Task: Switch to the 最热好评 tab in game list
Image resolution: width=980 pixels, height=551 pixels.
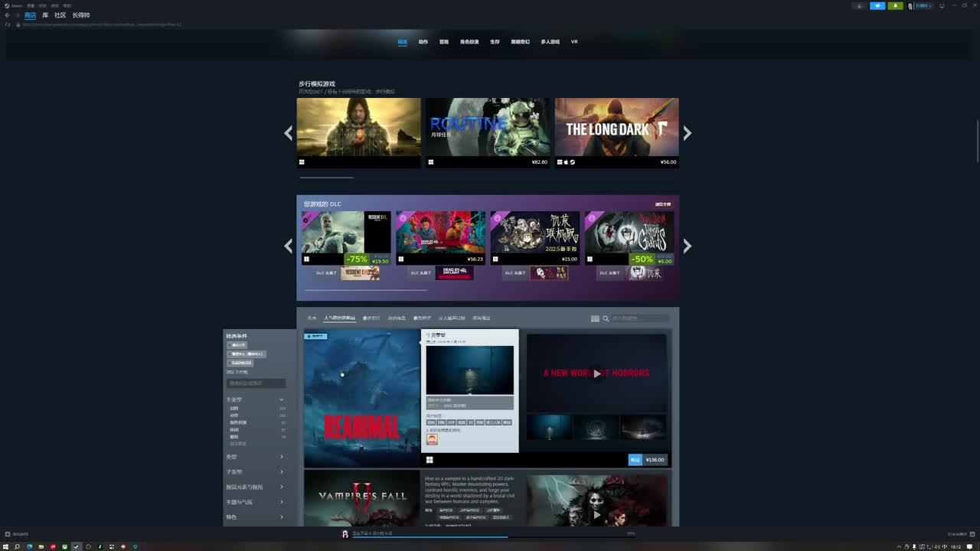Action: pos(422,318)
